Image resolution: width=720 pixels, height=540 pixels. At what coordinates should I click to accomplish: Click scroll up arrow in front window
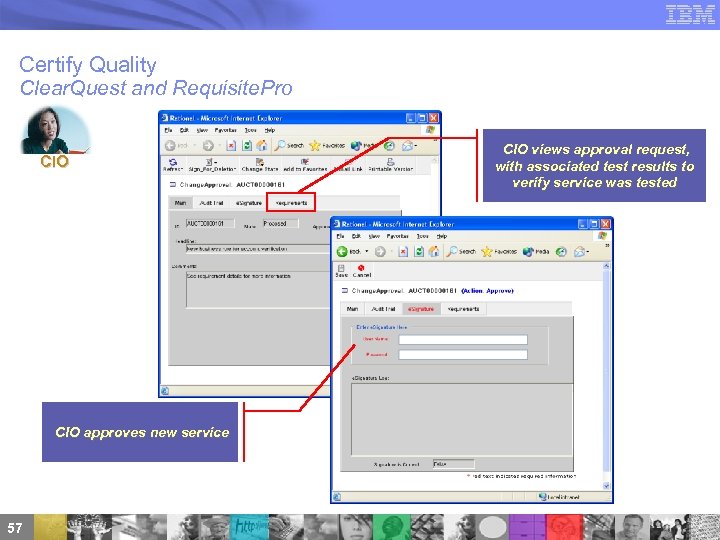[606, 266]
